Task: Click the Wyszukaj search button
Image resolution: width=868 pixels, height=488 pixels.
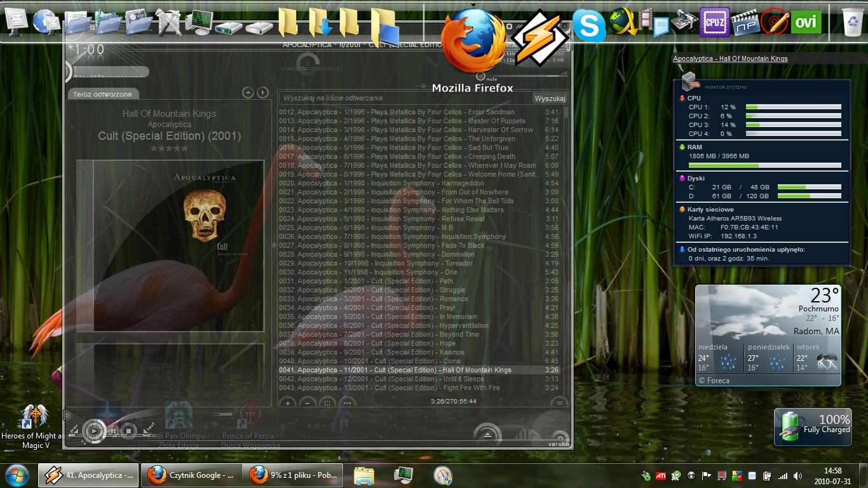Action: pyautogui.click(x=550, y=98)
